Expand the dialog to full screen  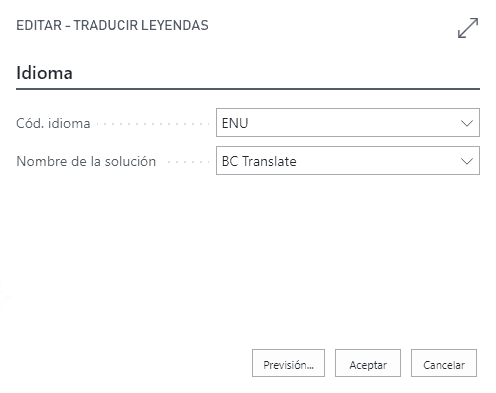468,28
